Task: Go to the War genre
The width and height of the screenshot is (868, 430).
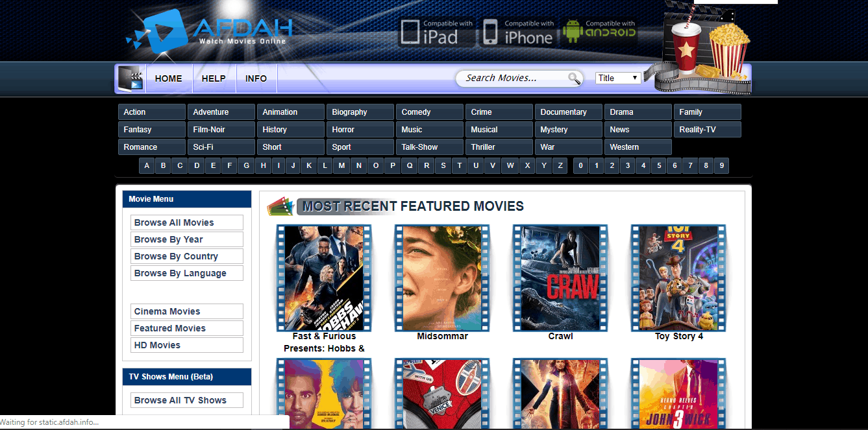Action: pos(569,147)
